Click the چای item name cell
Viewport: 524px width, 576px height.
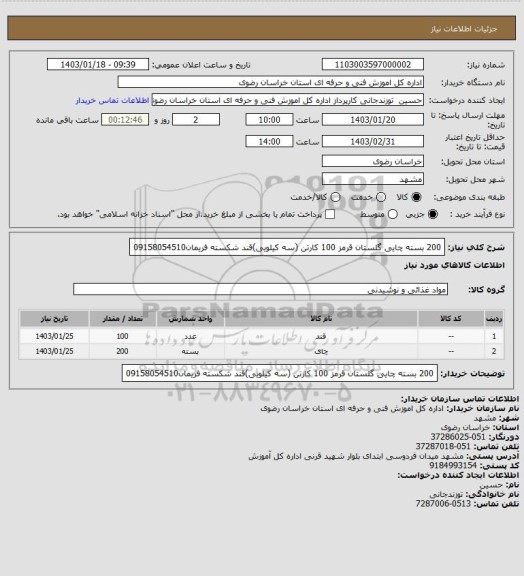321,351
